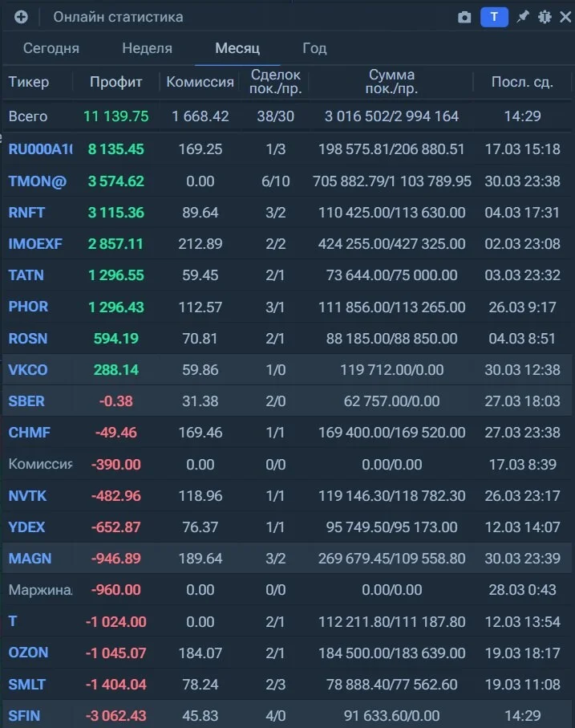Click the Комиссия row label with -390.00

point(40,464)
